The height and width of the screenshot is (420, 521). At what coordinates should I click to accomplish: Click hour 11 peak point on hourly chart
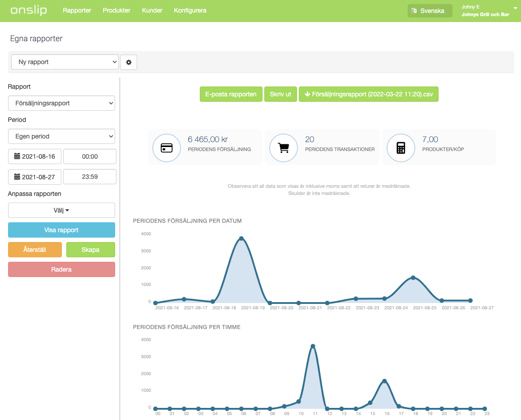click(313, 346)
